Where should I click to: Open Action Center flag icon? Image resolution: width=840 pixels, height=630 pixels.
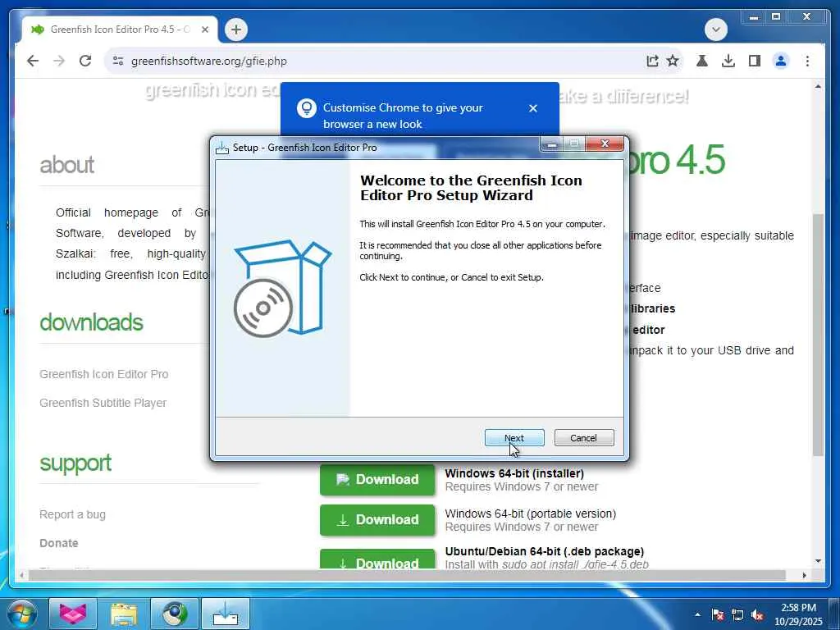point(718,614)
